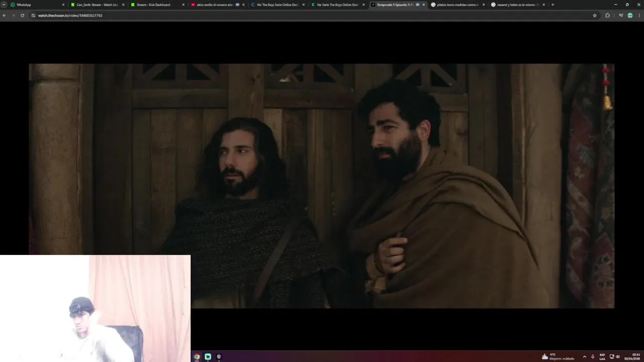Open the Lian_Sorth Stream tab
The width and height of the screenshot is (644, 362).
pos(97,5)
